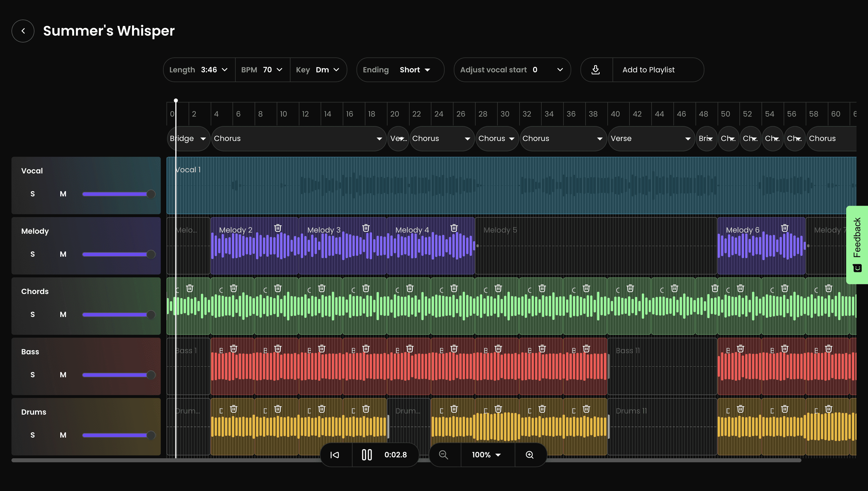Viewport: 868px width, 491px height.
Task: Delete the Melody 2 clip
Action: pyautogui.click(x=278, y=228)
